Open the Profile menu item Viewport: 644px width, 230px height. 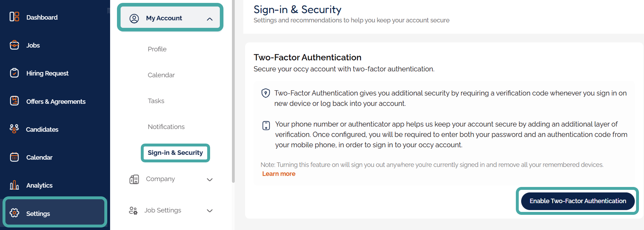click(x=157, y=49)
